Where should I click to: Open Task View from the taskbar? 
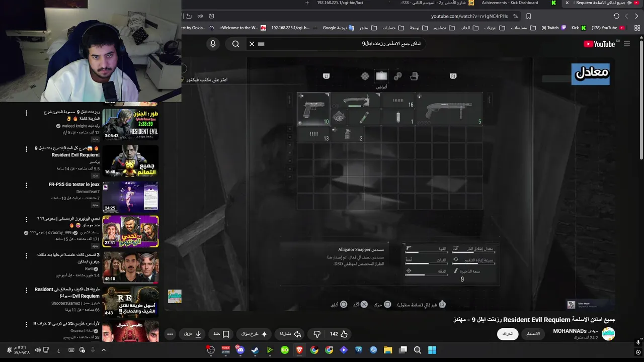click(403, 350)
